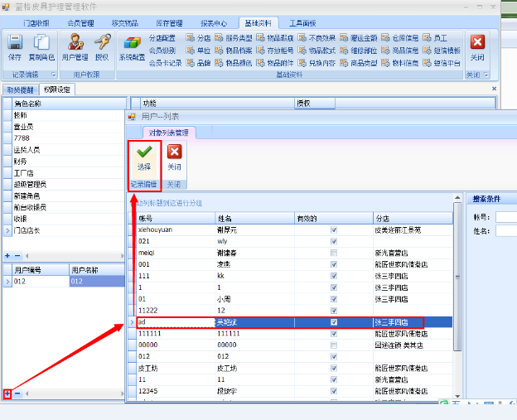
Task: Click the 员工 employee button in ribbon
Action: pos(434,38)
